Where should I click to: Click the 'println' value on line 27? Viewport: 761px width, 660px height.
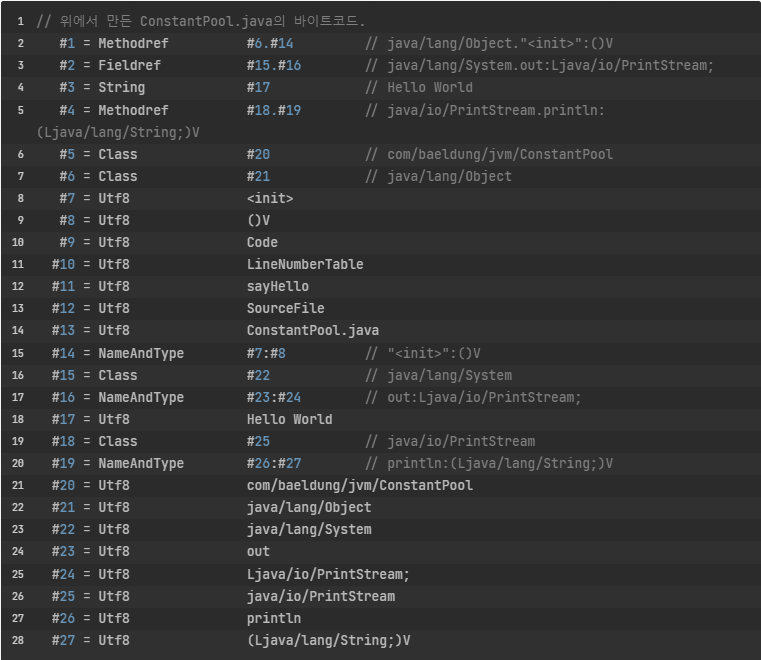coord(274,618)
